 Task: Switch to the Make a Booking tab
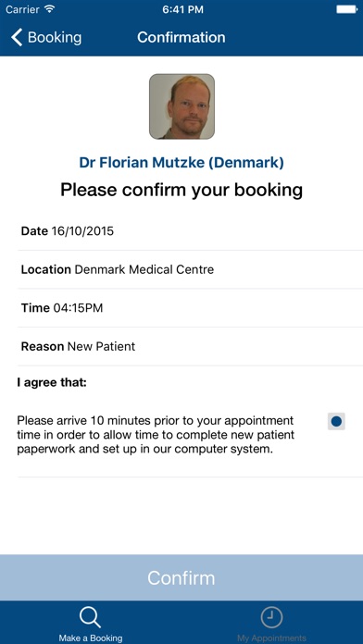91,623
